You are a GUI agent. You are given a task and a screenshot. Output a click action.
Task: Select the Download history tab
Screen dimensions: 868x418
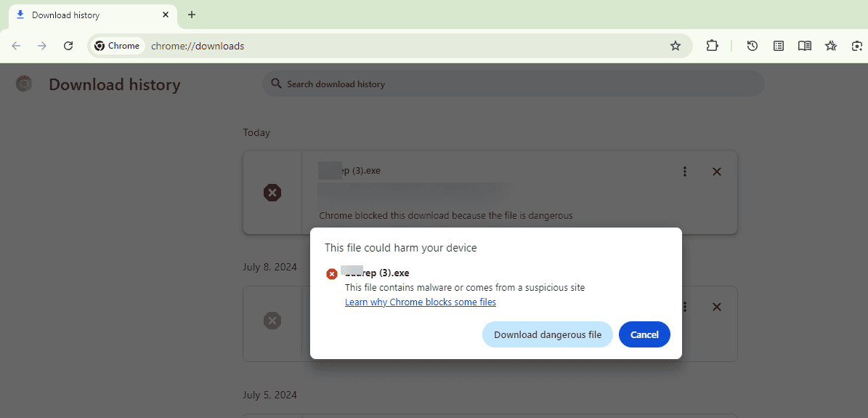[80, 15]
